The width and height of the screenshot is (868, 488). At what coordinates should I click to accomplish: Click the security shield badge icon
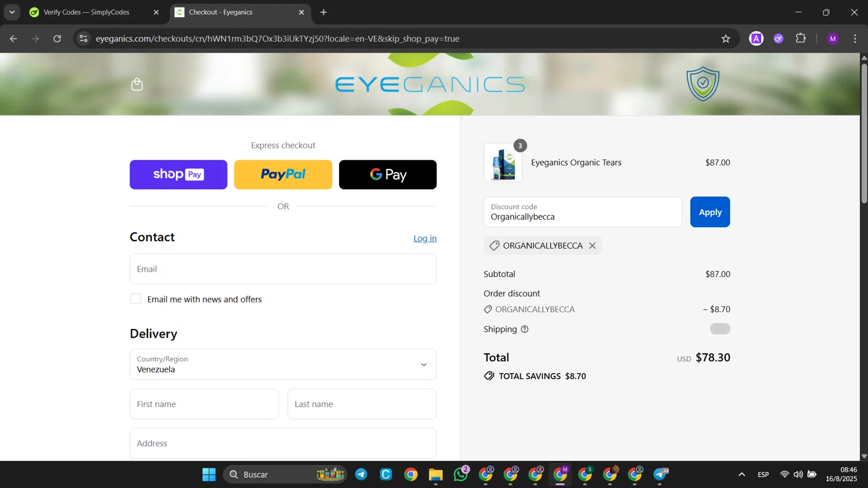[703, 84]
